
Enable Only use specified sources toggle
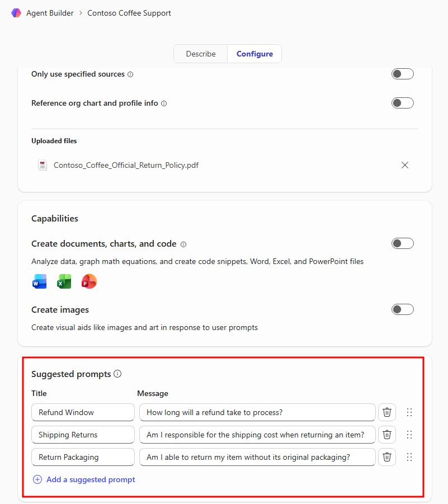(402, 74)
